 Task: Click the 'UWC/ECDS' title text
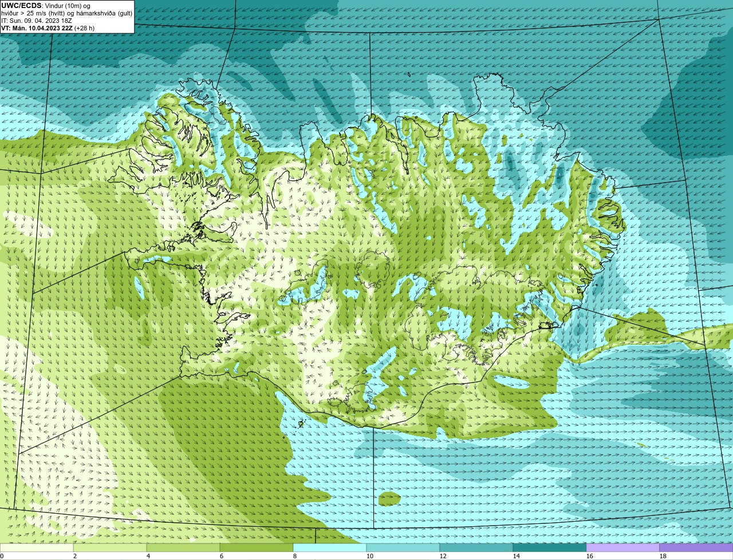[x=21, y=6]
